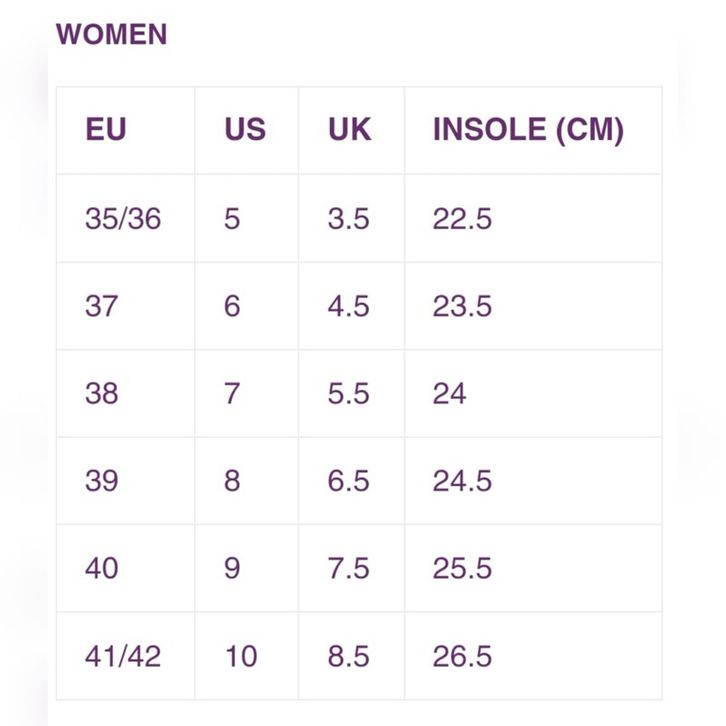Click the UK size 6.5 cell

tap(349, 481)
